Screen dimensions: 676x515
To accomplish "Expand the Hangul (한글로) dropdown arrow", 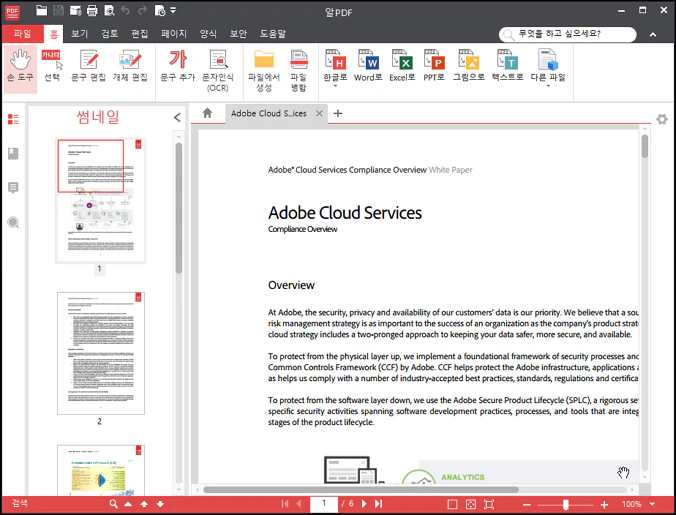I will coord(335,86).
